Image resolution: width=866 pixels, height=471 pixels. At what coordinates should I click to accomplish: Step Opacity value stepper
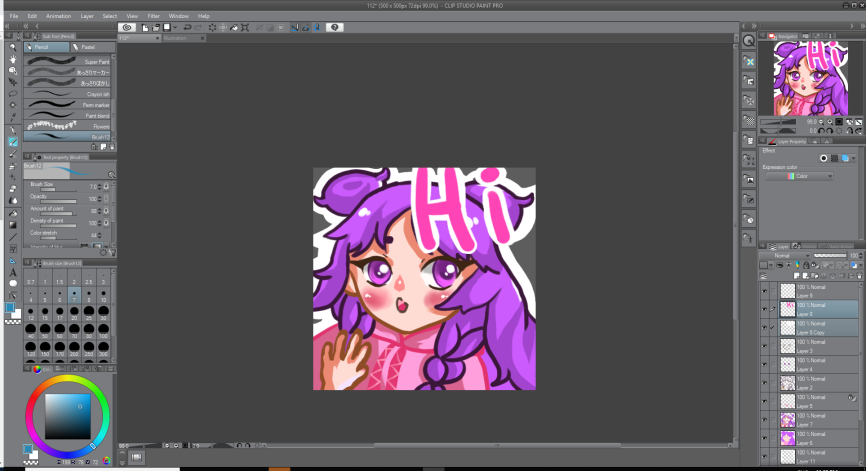[x=100, y=199]
